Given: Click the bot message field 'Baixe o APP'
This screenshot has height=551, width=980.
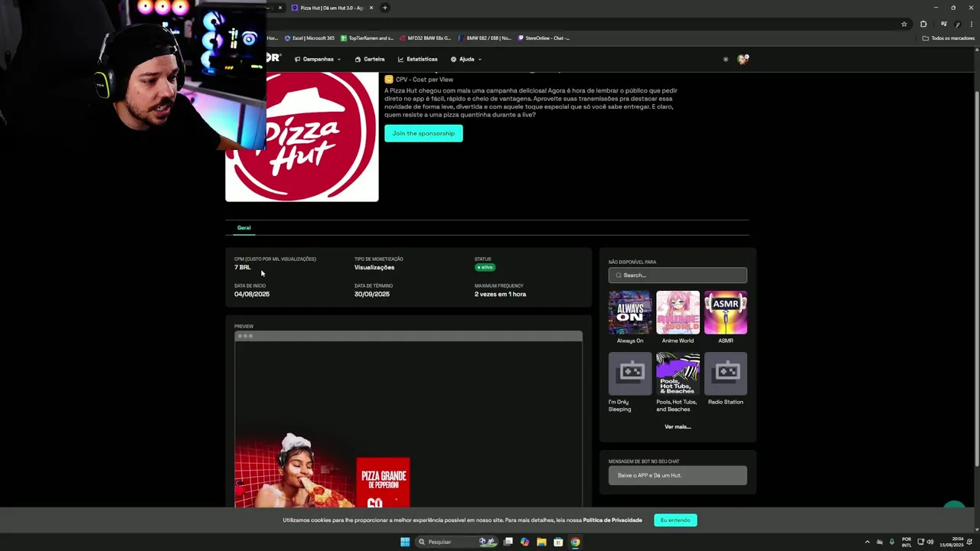Looking at the screenshot, I should pos(678,475).
